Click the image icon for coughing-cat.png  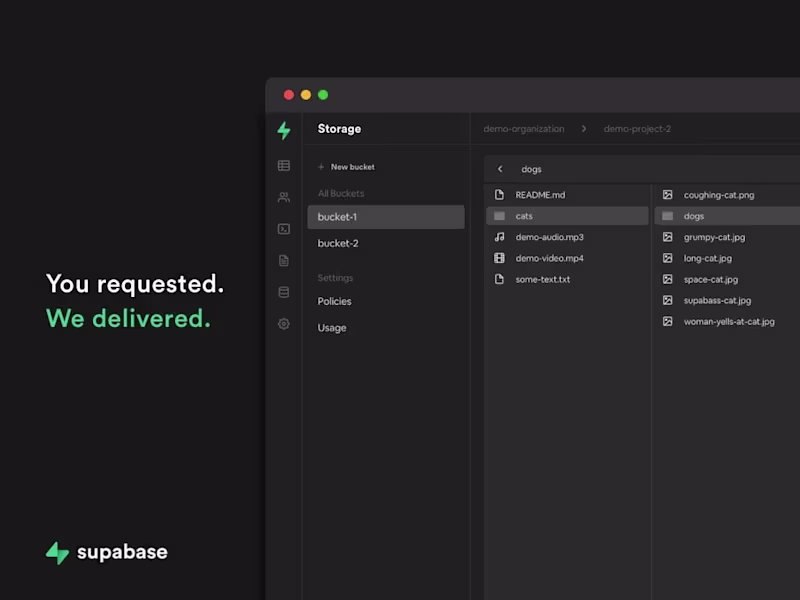click(667, 194)
